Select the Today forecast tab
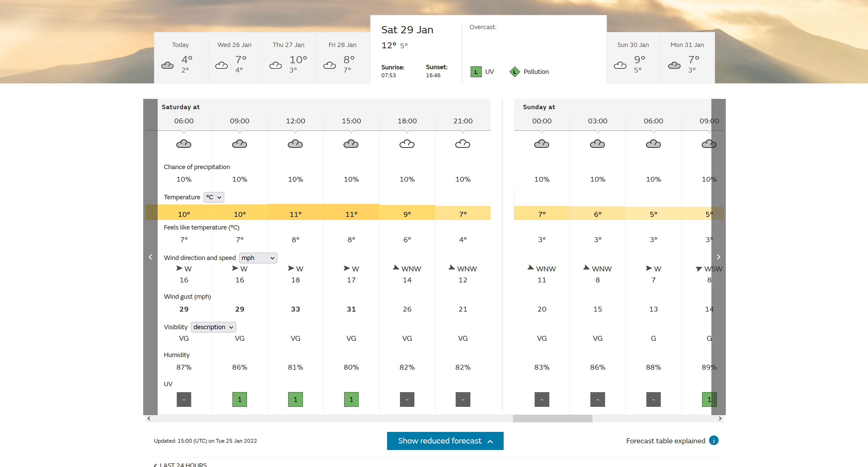 (x=181, y=58)
